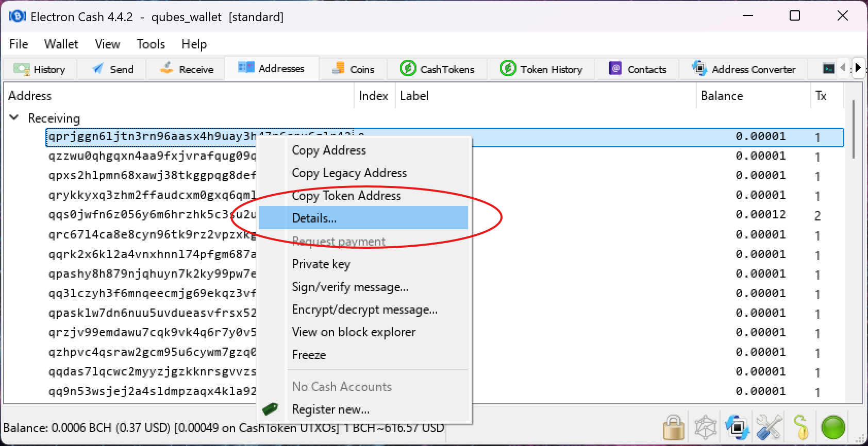The height and width of the screenshot is (446, 868).
Task: Select address starting qpxs2hlpmn68xawj
Action: tap(152, 176)
